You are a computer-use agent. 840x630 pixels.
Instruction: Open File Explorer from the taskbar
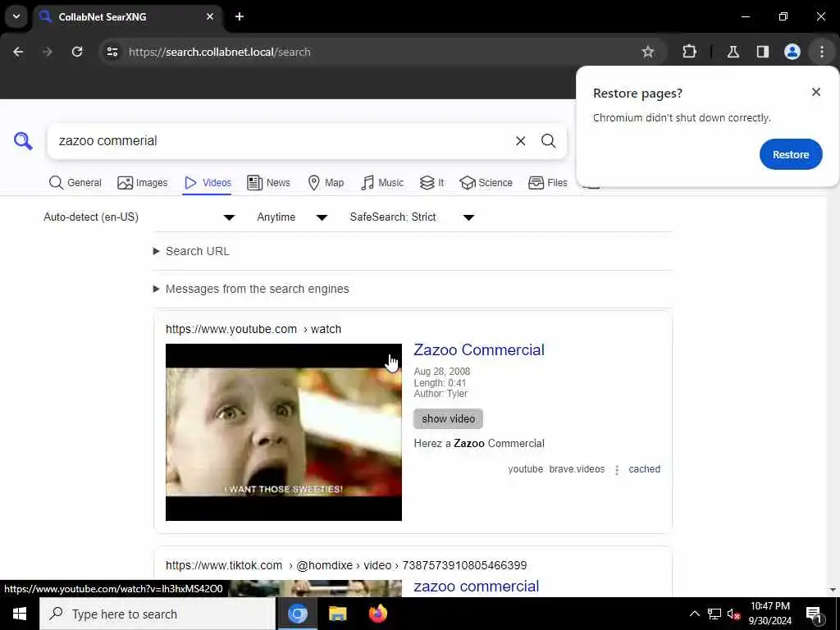337,614
